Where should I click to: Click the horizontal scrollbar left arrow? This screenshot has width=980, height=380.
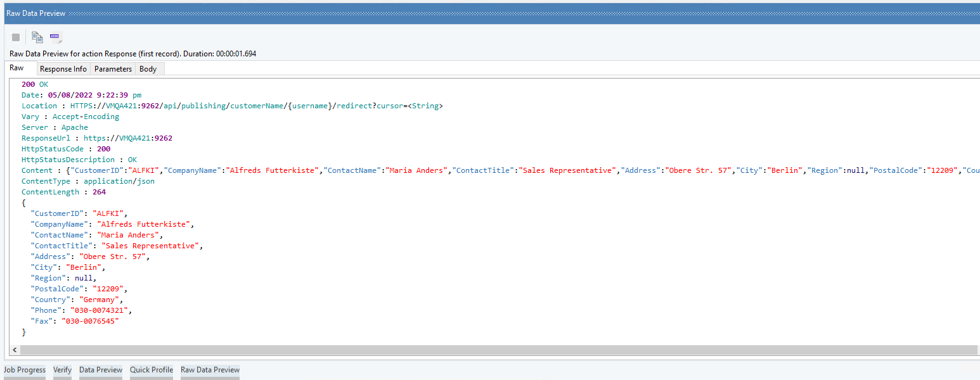[15, 350]
